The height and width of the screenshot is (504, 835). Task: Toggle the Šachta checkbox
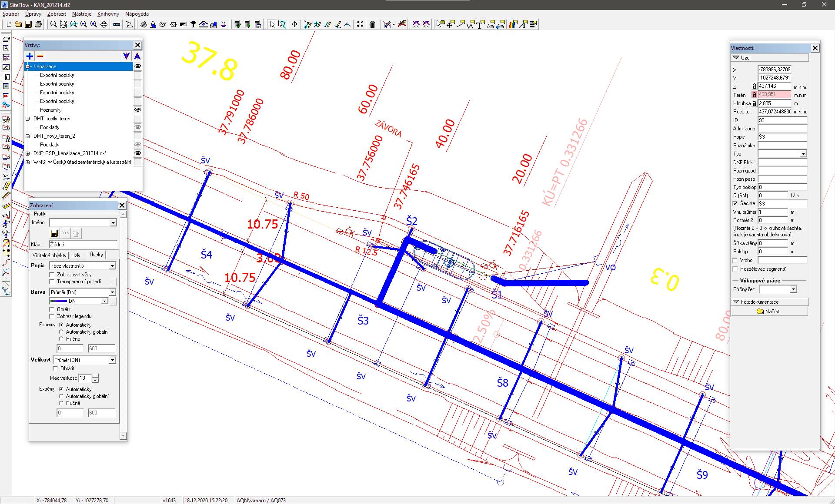click(735, 203)
